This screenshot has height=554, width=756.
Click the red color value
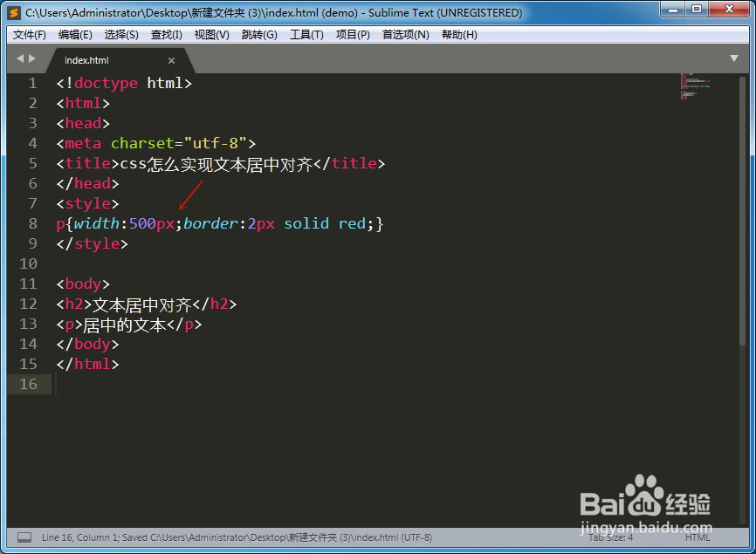pos(353,223)
